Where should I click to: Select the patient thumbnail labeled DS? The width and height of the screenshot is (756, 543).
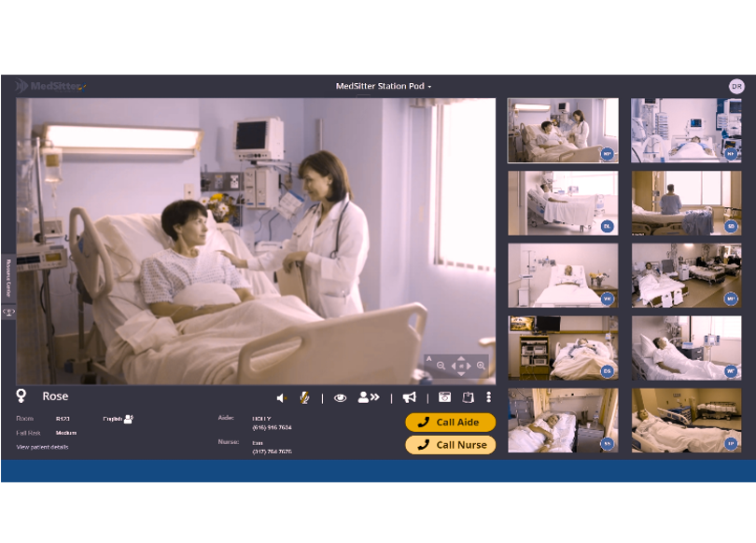(563, 347)
